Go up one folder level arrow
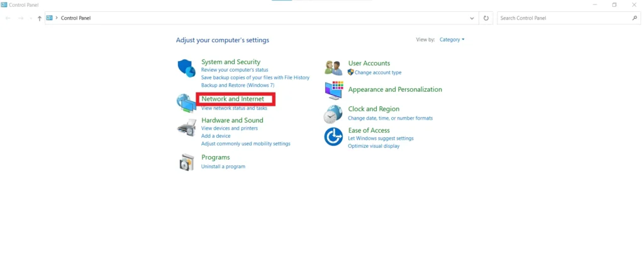This screenshot has width=644, height=278. 40,18
